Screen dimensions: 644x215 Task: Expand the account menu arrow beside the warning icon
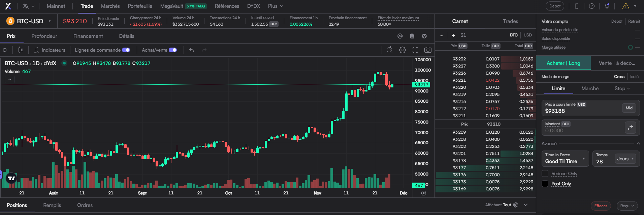(635, 6)
